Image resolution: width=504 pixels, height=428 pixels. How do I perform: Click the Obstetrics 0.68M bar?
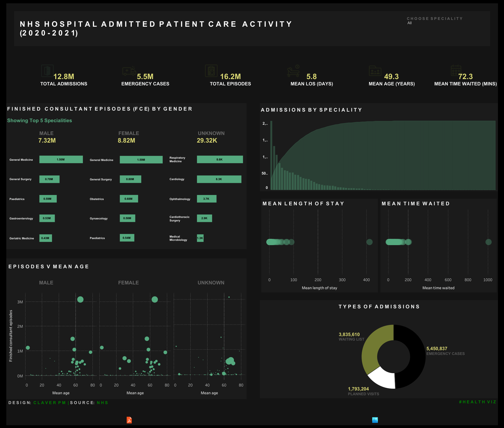(129, 199)
